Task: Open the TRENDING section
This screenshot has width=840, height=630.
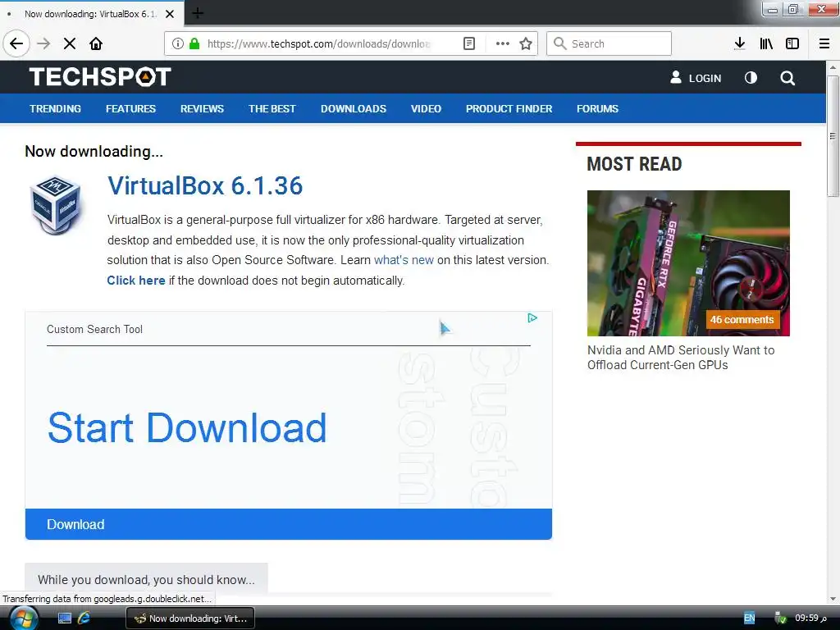Action: tap(55, 109)
